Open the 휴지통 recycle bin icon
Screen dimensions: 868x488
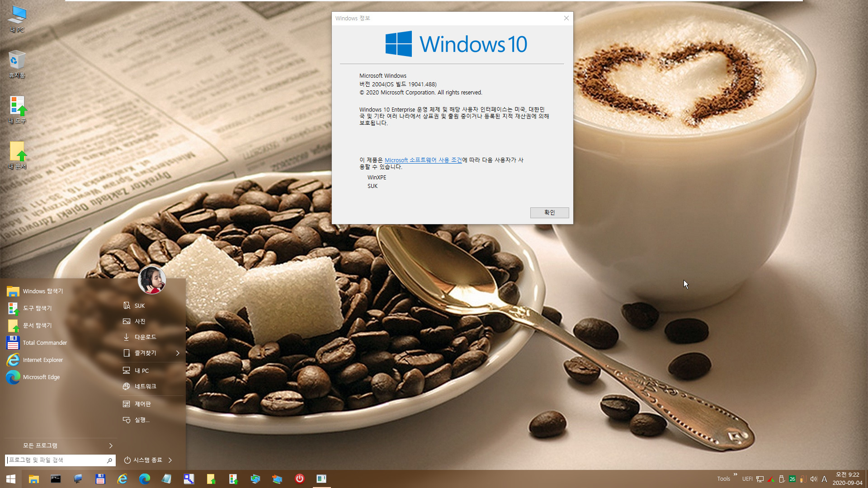[x=17, y=64]
